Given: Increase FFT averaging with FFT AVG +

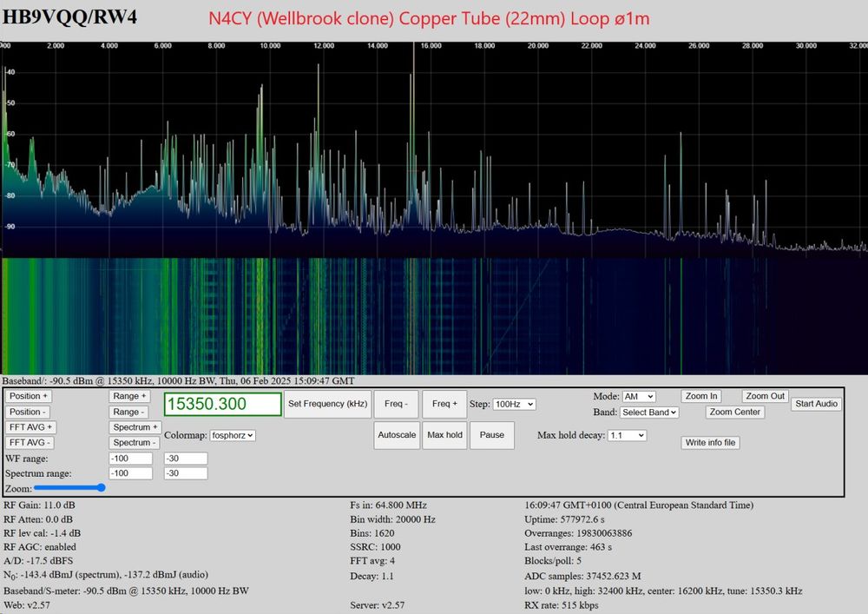Looking at the screenshot, I should (30, 427).
